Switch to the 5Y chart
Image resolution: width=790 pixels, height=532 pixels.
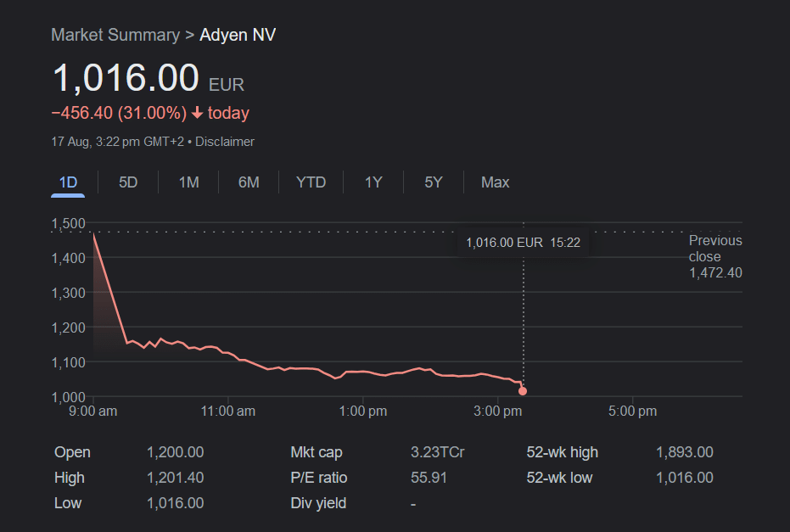pos(434,182)
